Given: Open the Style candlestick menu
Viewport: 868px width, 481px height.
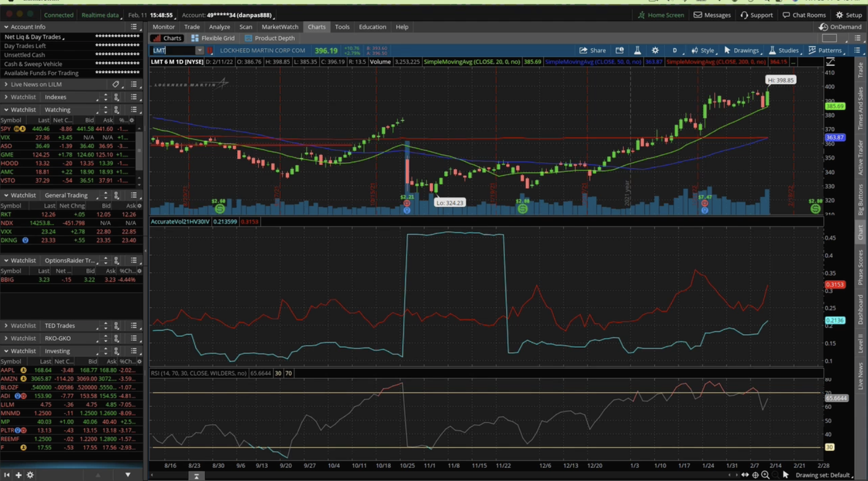Looking at the screenshot, I should coord(703,50).
